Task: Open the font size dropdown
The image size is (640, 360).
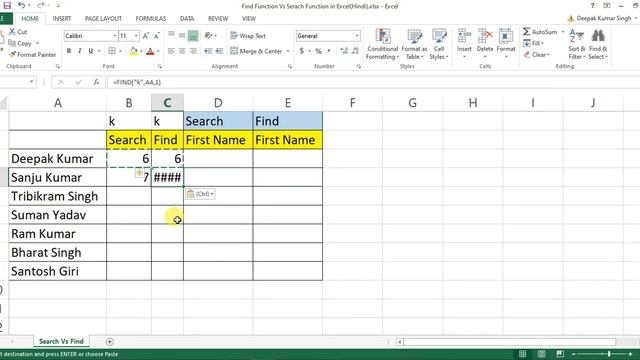Action: point(136,36)
